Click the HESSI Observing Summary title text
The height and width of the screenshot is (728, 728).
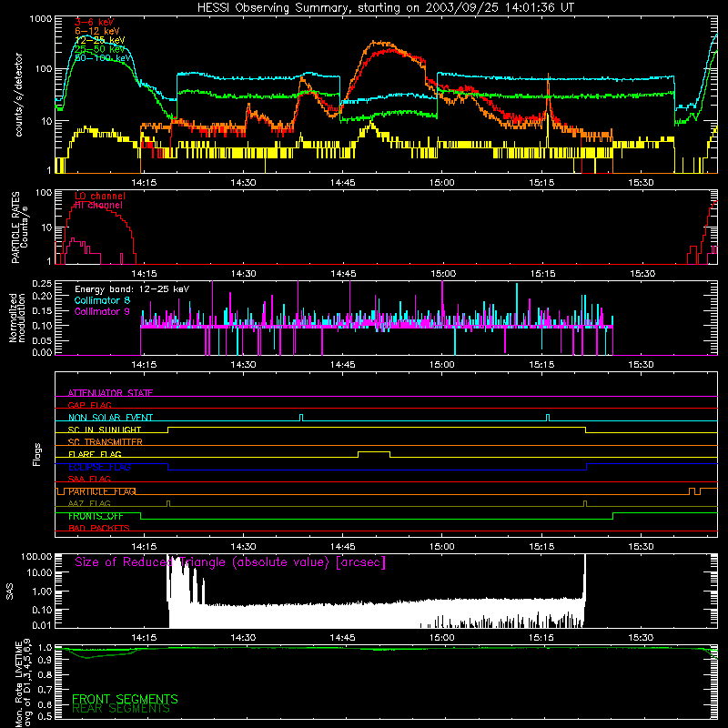pos(385,8)
